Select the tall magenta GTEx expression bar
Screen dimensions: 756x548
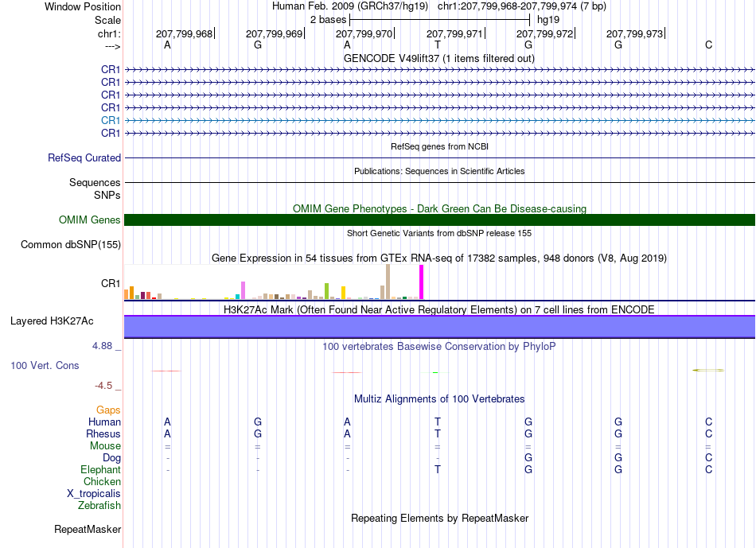coord(422,282)
